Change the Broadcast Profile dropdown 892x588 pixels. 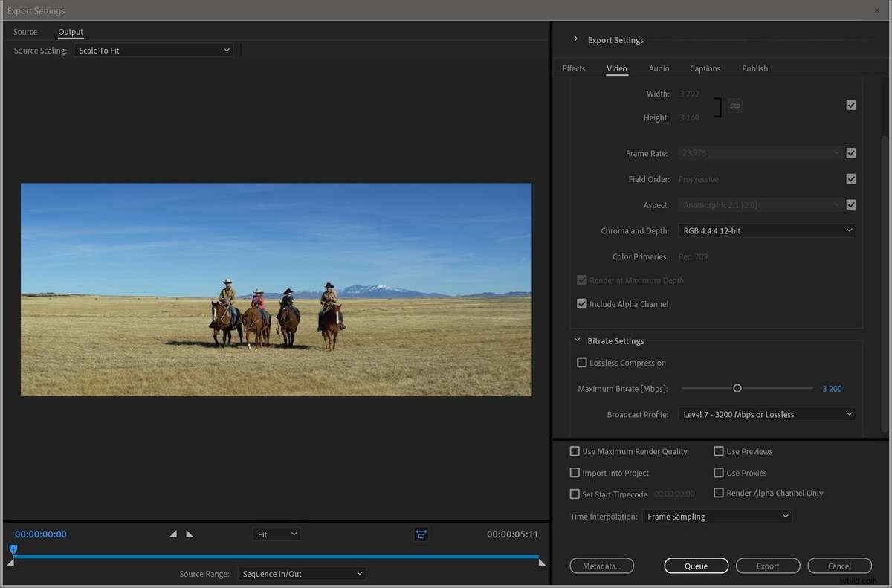tap(766, 414)
